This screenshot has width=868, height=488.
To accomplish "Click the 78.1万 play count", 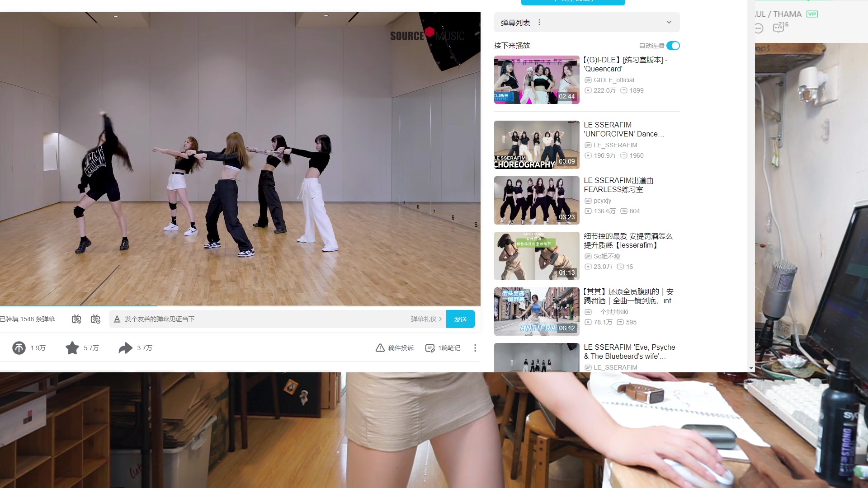I will click(599, 322).
